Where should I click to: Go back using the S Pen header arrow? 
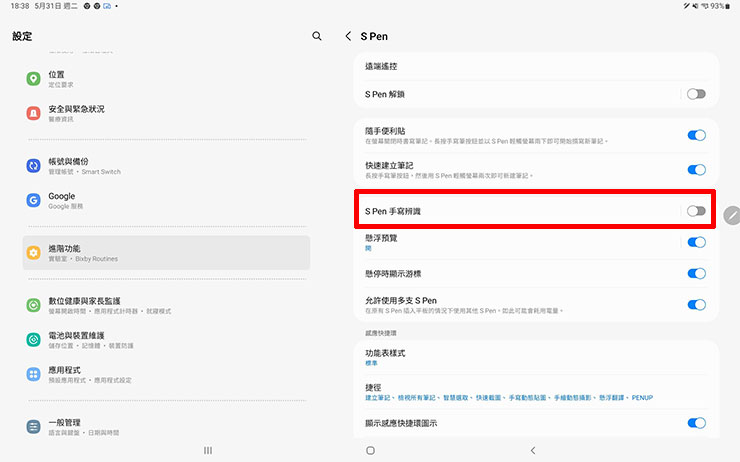(x=348, y=36)
